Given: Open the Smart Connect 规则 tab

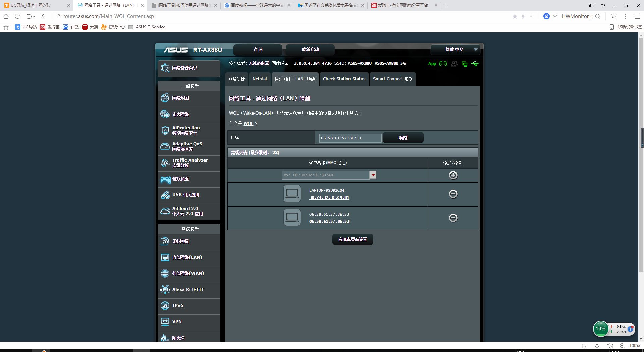Looking at the screenshot, I should coord(392,79).
